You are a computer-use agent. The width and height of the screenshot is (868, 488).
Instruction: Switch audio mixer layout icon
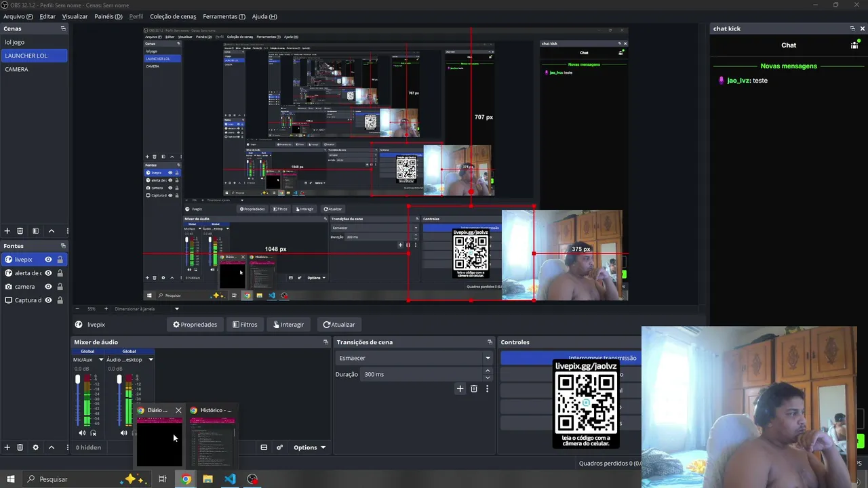[x=264, y=447]
